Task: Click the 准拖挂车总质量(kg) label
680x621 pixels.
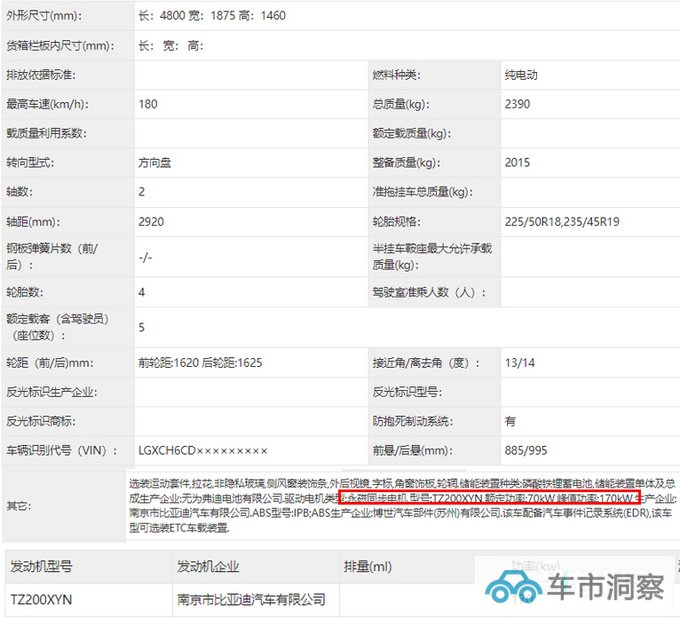Action: click(422, 192)
